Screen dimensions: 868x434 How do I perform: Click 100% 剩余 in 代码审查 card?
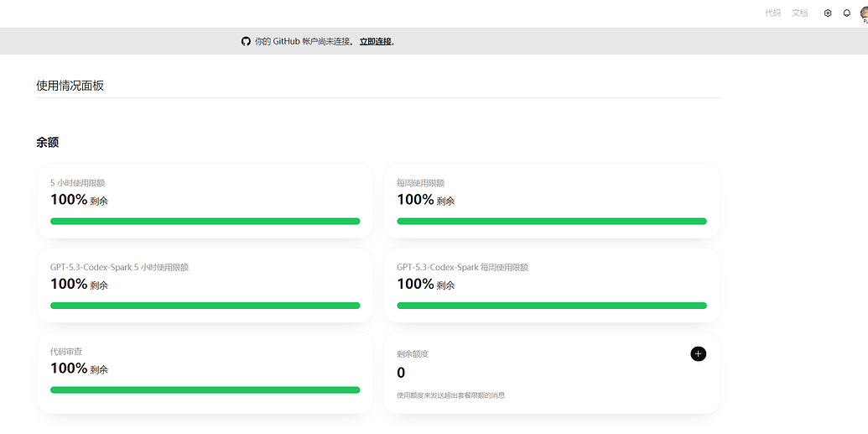pos(79,368)
